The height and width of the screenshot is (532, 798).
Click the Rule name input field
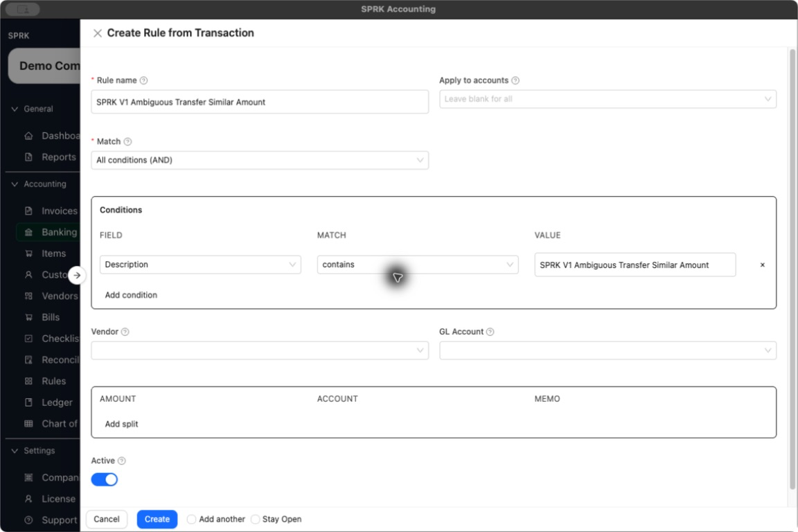[260, 103]
